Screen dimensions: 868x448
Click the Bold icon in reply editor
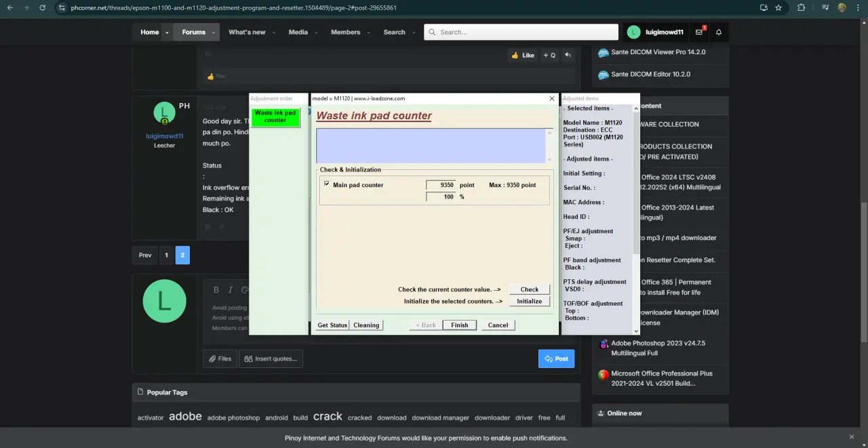(x=216, y=289)
